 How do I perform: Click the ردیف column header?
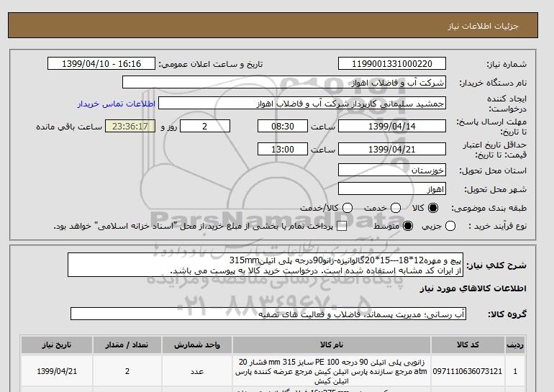(x=515, y=345)
